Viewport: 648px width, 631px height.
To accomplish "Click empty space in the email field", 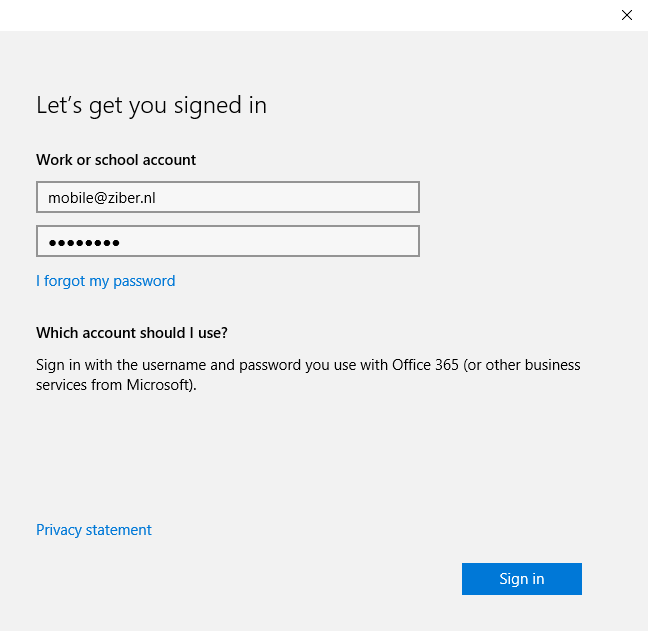I will (x=289, y=197).
